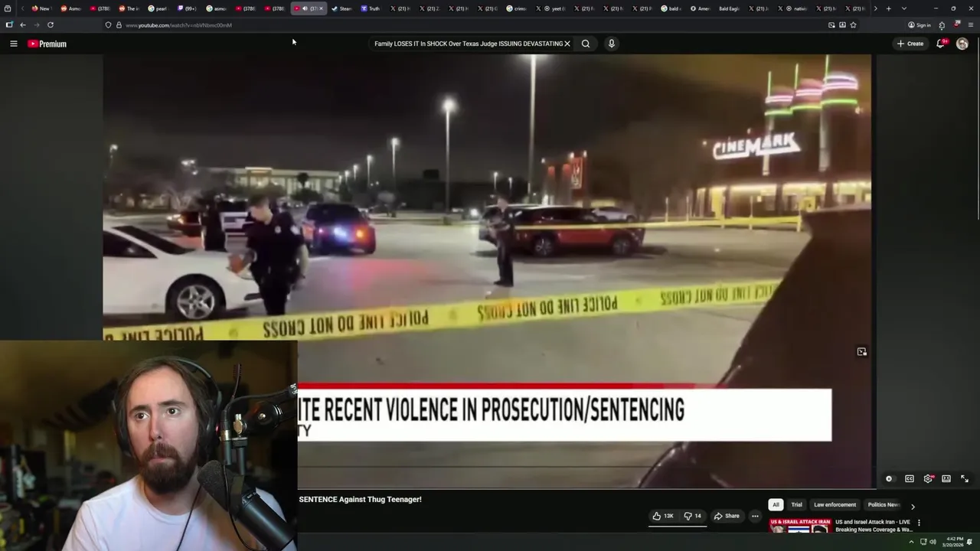Open the YouTube account avatar menu
Viewport: 980px width, 551px height.
tap(962, 44)
